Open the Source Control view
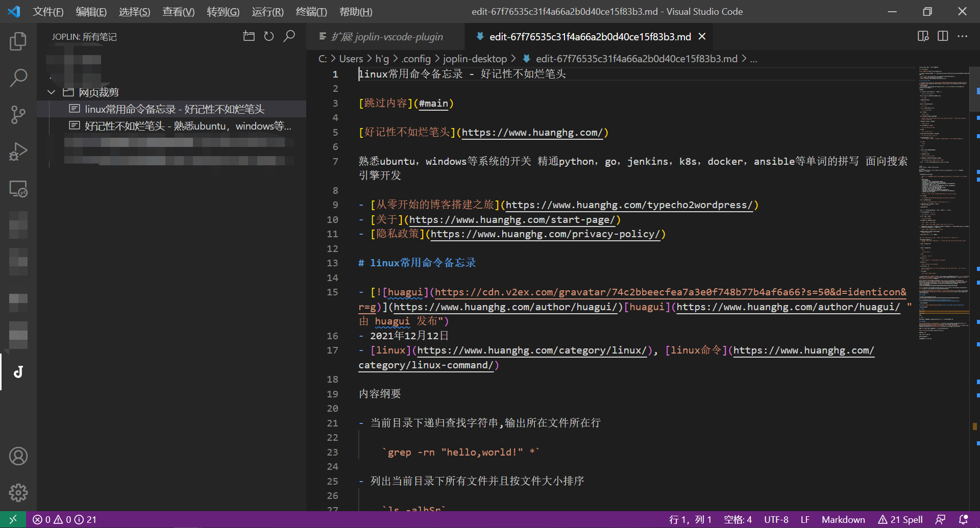The height and width of the screenshot is (528, 980). pos(18,115)
